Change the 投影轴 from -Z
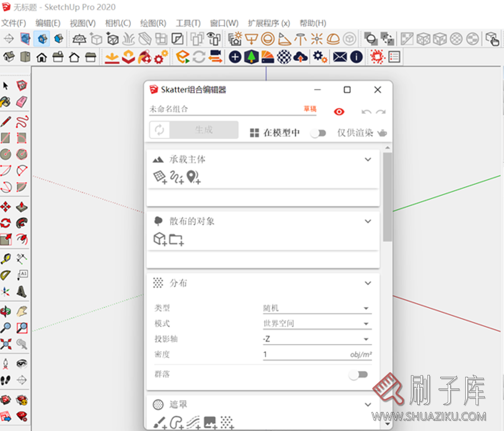 [x=317, y=338]
